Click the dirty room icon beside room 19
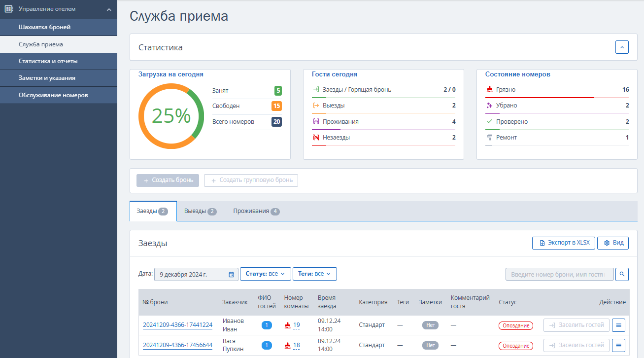Screen dimensions: 644x358 [288, 325]
